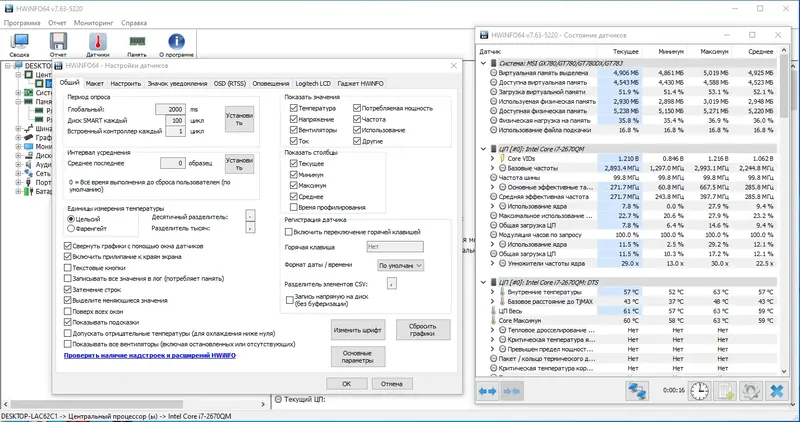Click the audio speaker icon in device tree
The width and height of the screenshot is (800, 422).
(29, 164)
